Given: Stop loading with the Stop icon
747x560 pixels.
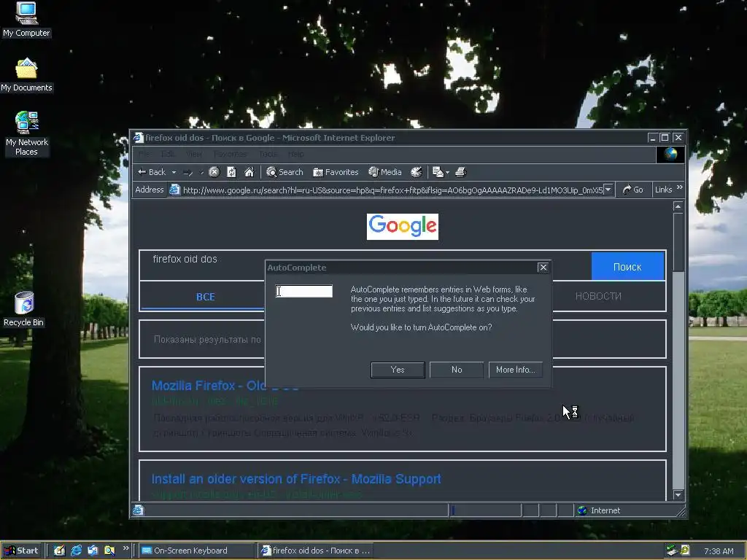Looking at the screenshot, I should [x=214, y=172].
